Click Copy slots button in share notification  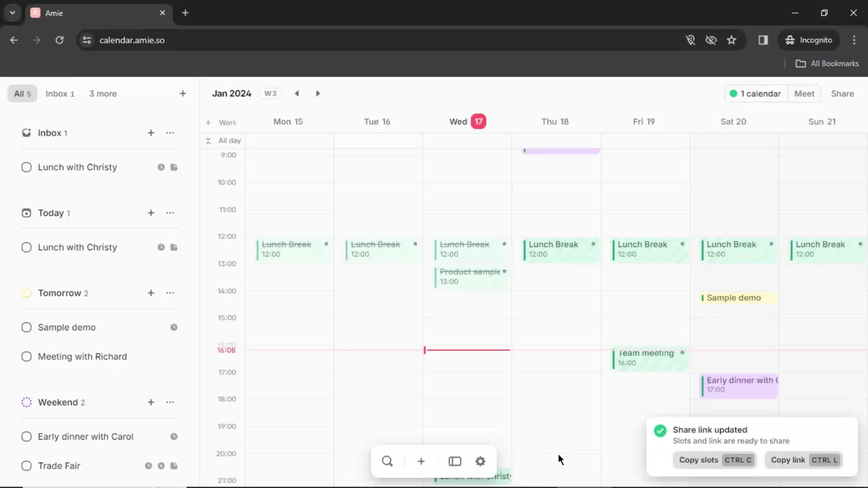(714, 460)
